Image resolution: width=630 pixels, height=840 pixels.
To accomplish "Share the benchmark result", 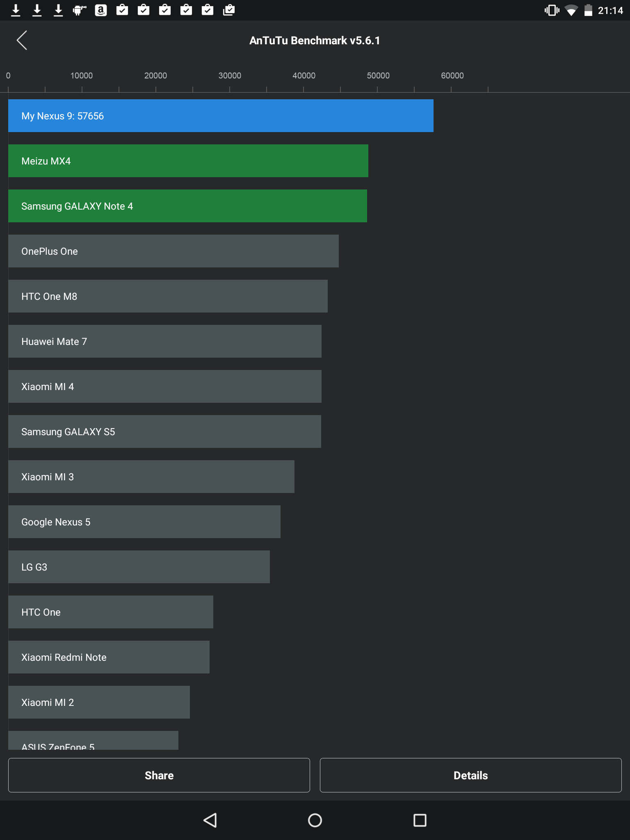I will [x=159, y=775].
